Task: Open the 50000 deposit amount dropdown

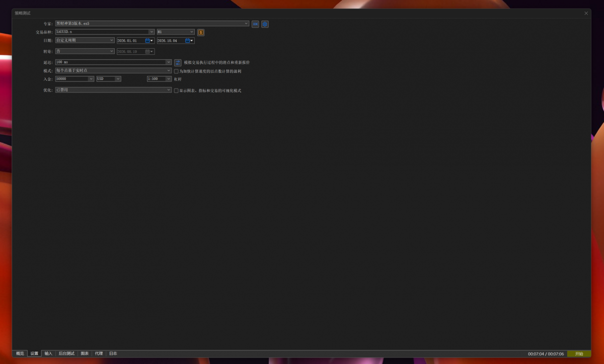Action: (74, 79)
